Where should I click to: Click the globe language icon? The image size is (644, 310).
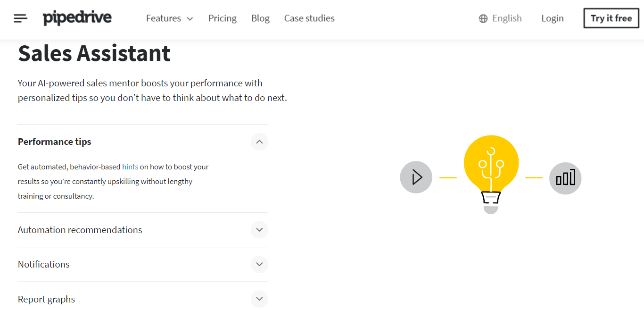483,18
